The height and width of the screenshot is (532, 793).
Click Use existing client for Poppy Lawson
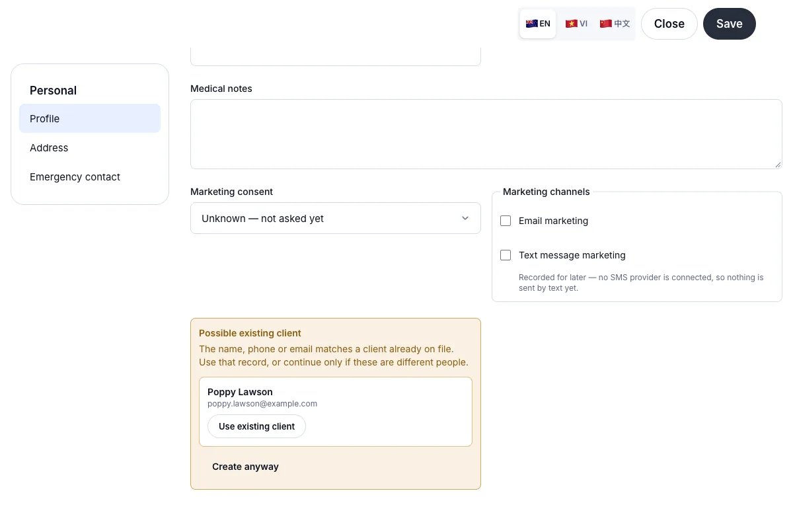256,426
